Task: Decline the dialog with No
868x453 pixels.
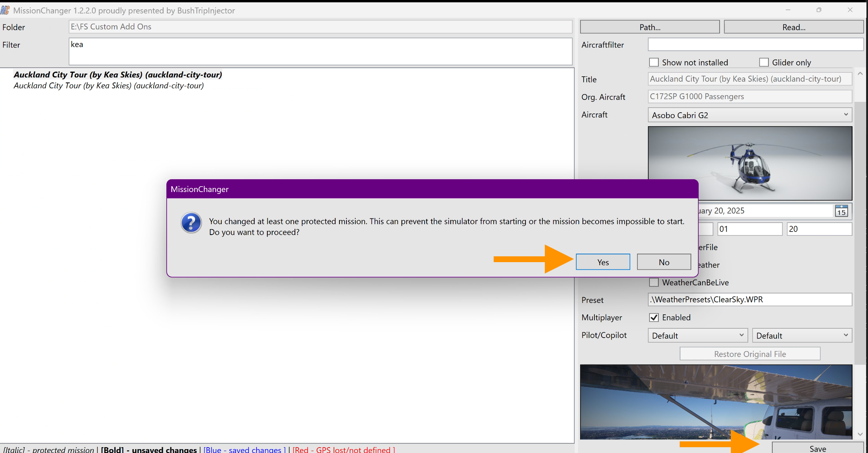Action: point(664,262)
